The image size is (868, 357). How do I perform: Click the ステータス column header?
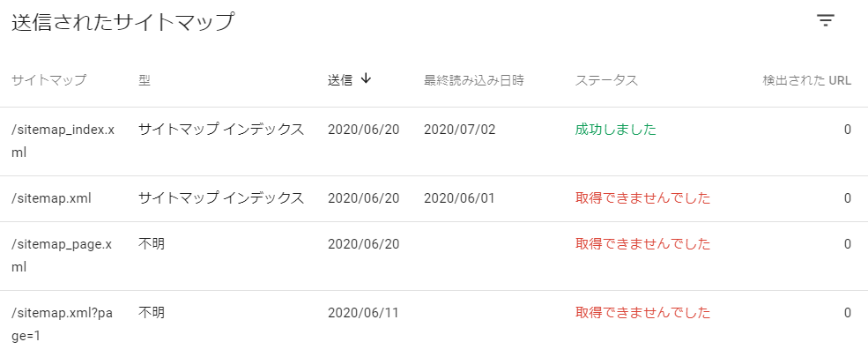606,80
